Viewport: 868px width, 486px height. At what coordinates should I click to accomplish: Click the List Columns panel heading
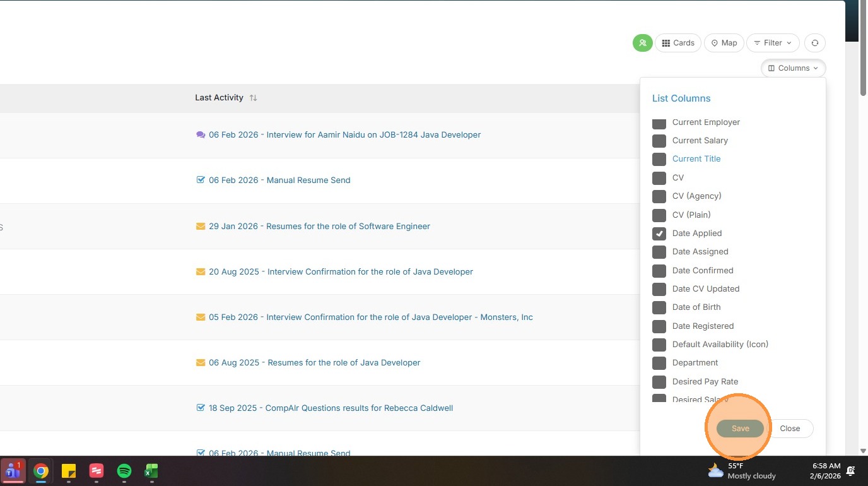(x=681, y=98)
